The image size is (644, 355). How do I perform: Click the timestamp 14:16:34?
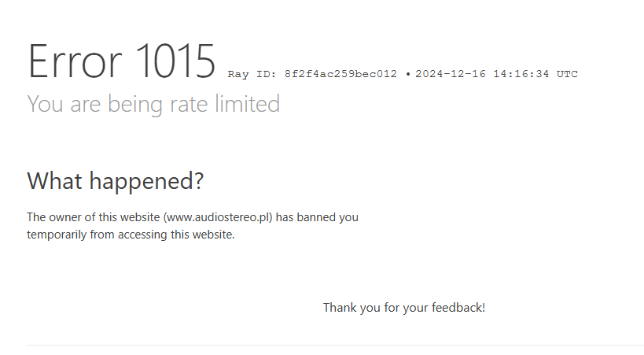[x=521, y=74]
